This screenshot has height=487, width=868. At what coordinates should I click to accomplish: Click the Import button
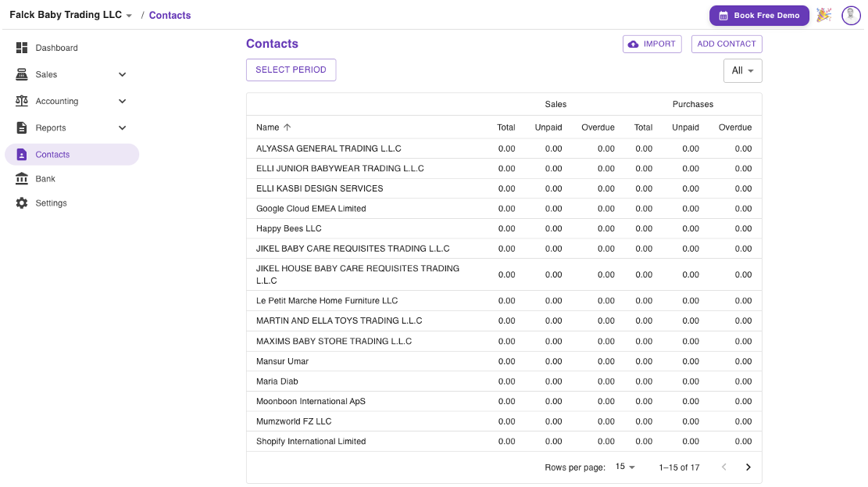[x=652, y=45]
